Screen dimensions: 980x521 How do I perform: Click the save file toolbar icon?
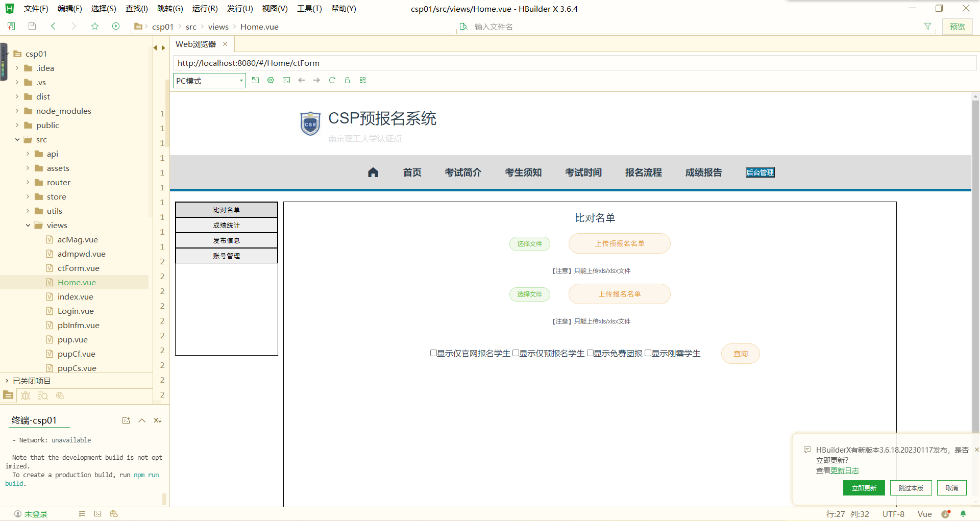(x=32, y=26)
